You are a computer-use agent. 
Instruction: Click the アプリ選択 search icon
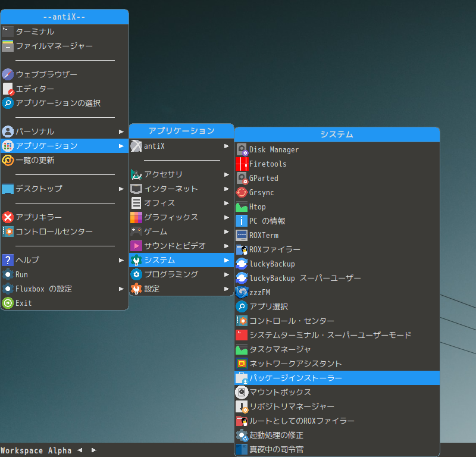(242, 306)
